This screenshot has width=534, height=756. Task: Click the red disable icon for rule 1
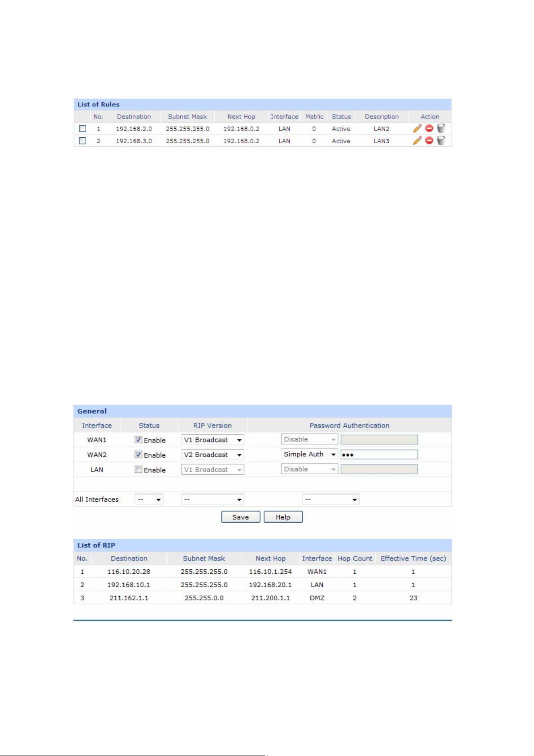click(429, 128)
